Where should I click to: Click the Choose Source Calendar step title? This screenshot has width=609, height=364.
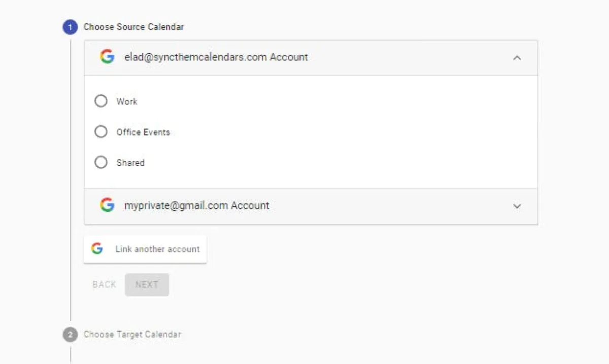point(133,27)
